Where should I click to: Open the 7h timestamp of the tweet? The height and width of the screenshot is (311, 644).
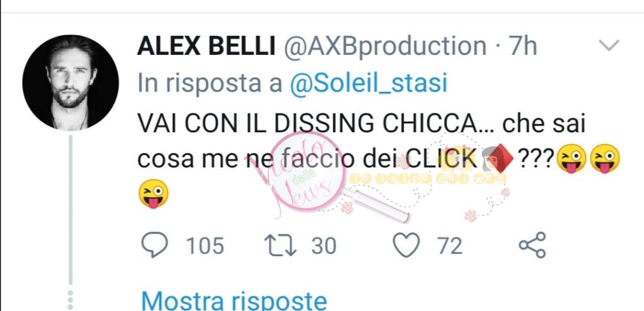pyautogui.click(x=523, y=46)
